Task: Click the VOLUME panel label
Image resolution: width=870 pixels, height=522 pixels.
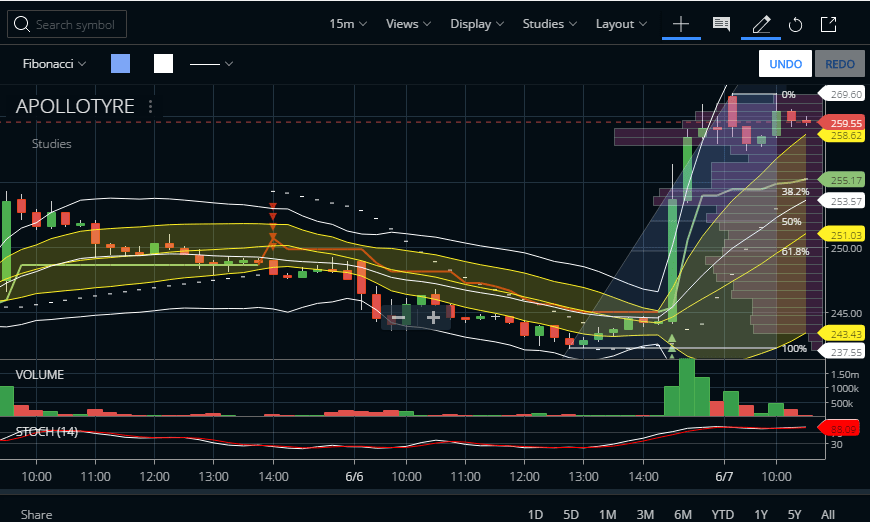Action: click(x=39, y=374)
